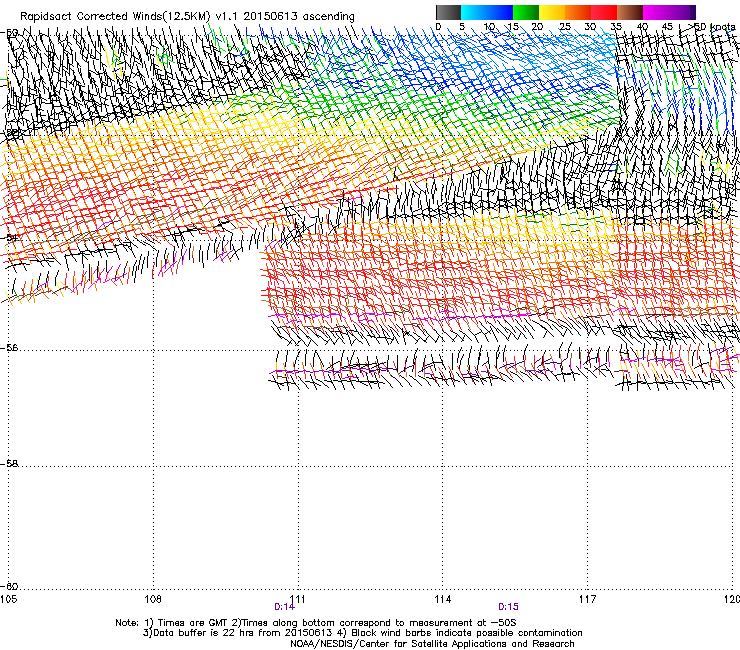
Task: Click the yellow 20-25 knots color segment
Action: 552,12
